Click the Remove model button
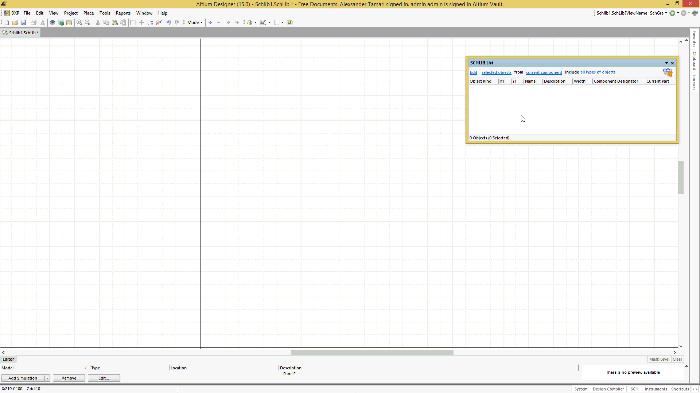The width and height of the screenshot is (700, 393). point(69,378)
